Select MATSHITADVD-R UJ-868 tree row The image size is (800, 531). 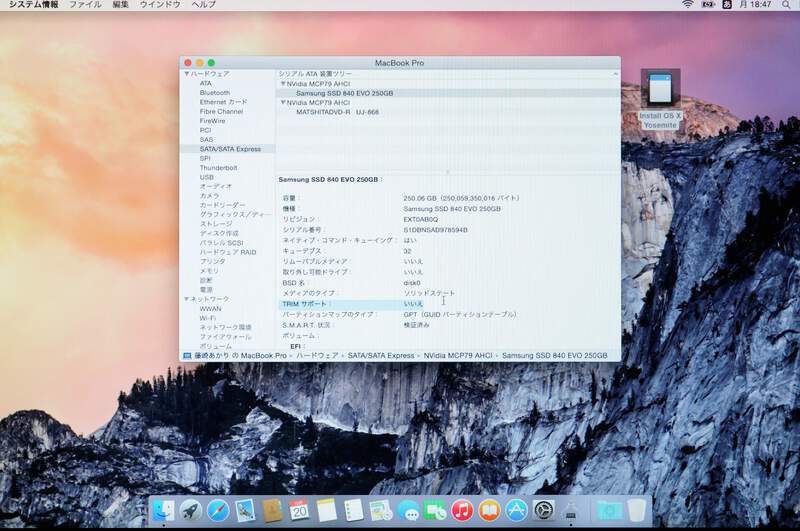pos(448,112)
